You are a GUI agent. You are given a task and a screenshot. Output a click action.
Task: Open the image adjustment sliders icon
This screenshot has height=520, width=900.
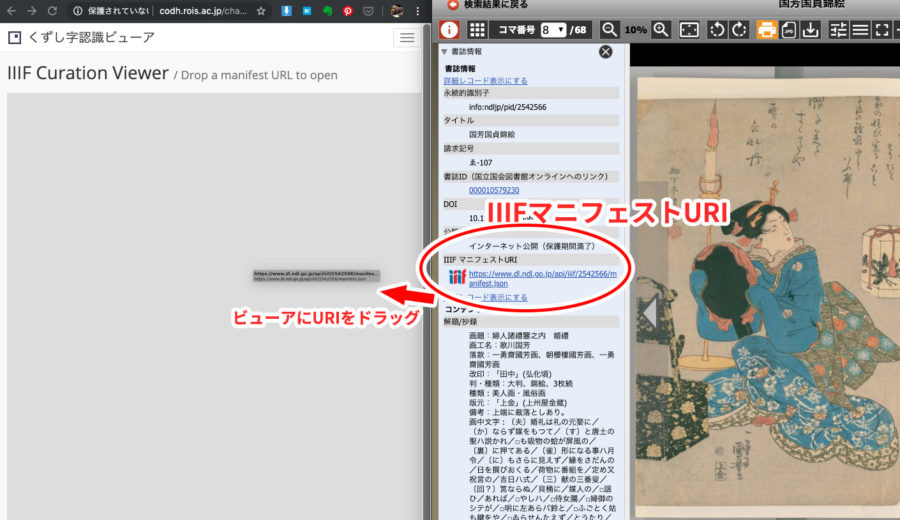point(838,30)
